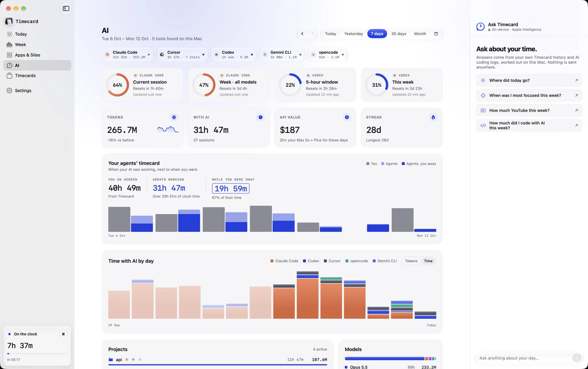Image resolution: width=588 pixels, height=369 pixels.
Task: Click the api project folder icon
Action: tap(111, 360)
